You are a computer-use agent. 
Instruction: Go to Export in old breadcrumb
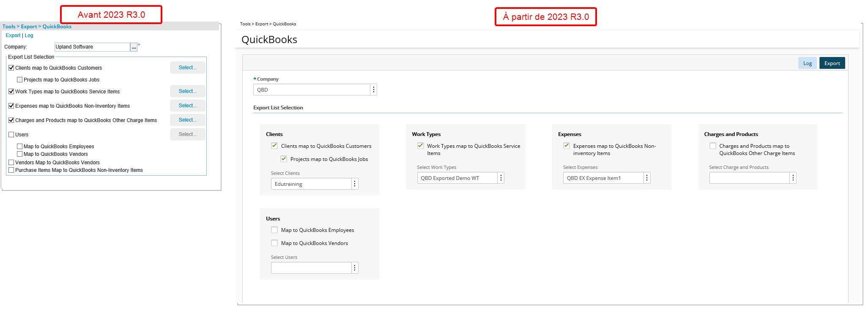coord(29,27)
